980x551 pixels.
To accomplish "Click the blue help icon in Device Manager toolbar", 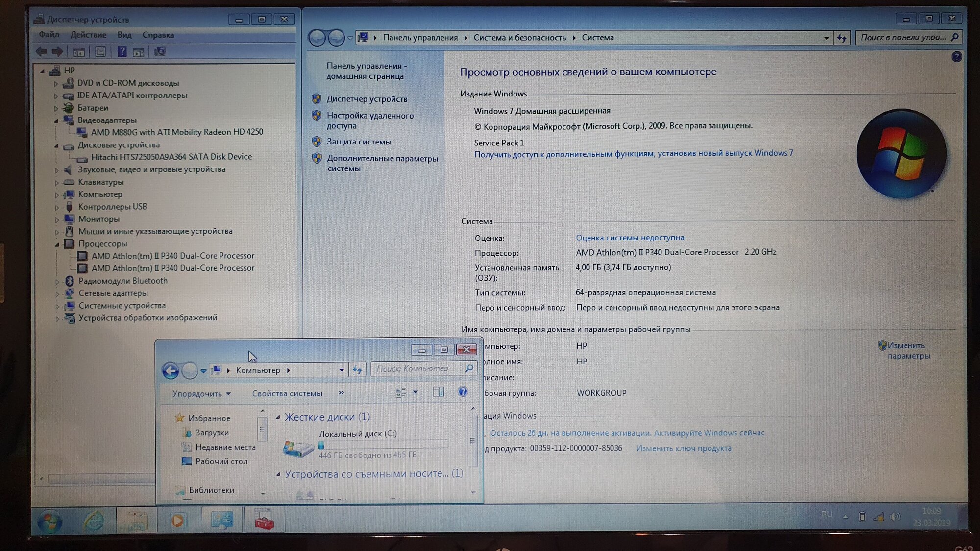I will (x=122, y=52).
